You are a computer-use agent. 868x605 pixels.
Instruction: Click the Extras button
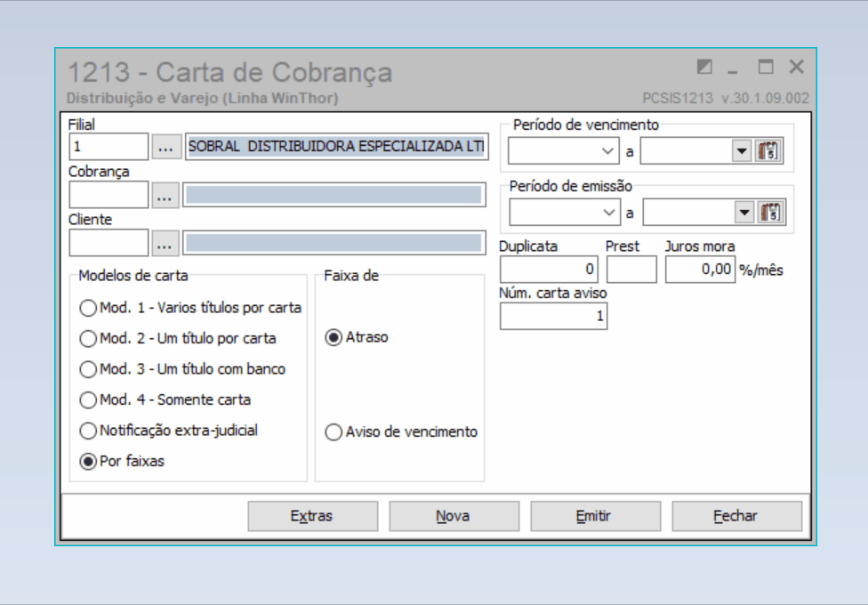(x=313, y=516)
